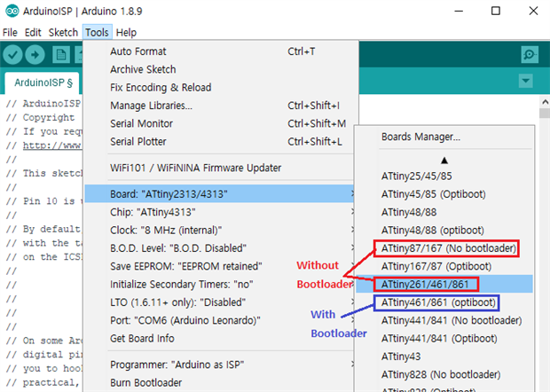Open the Help menu
The width and height of the screenshot is (550, 392).
pos(126,33)
